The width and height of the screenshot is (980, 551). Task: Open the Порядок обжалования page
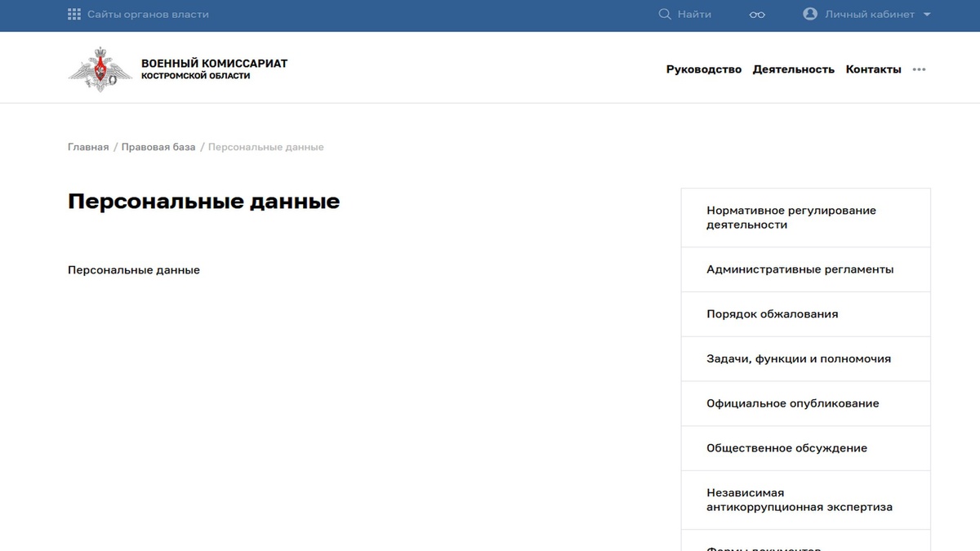[x=772, y=313]
